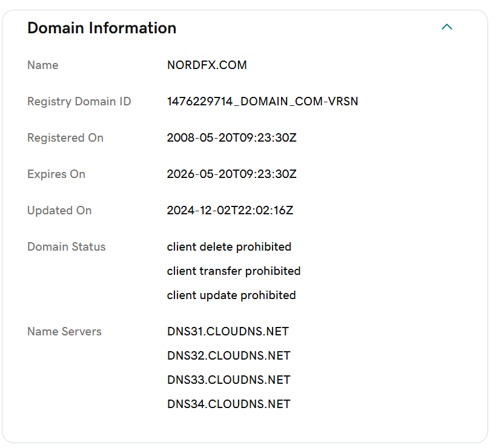The image size is (496, 448).
Task: Select name server DNS34.CLOUDNS.NET
Action: pyautogui.click(x=229, y=404)
